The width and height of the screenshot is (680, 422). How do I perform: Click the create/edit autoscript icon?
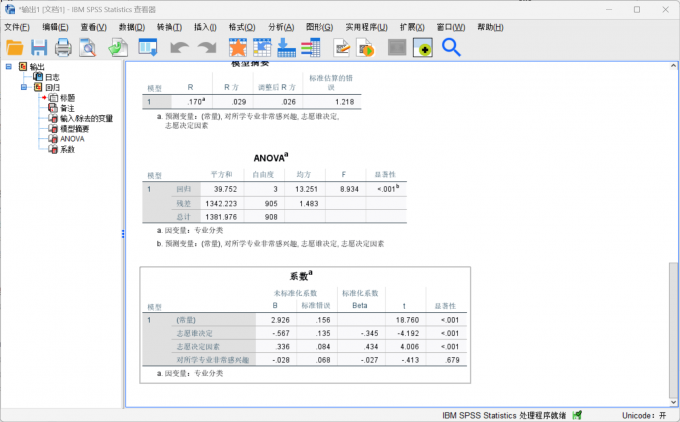pos(342,47)
